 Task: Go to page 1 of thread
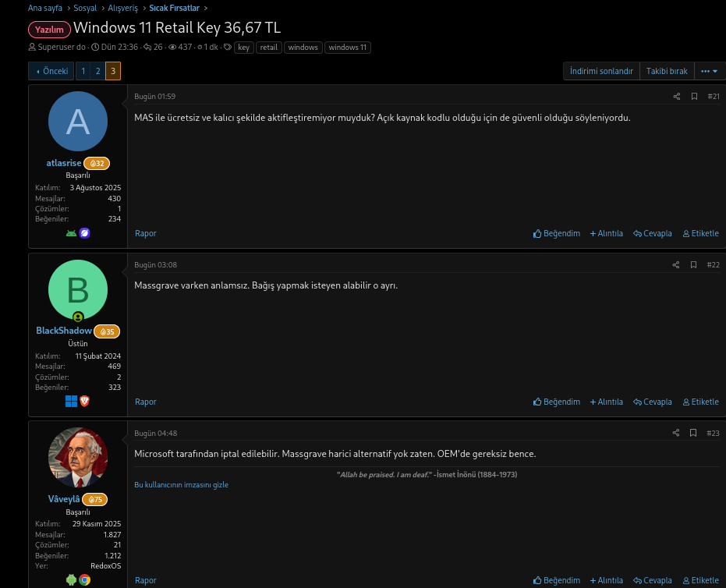[x=83, y=71]
